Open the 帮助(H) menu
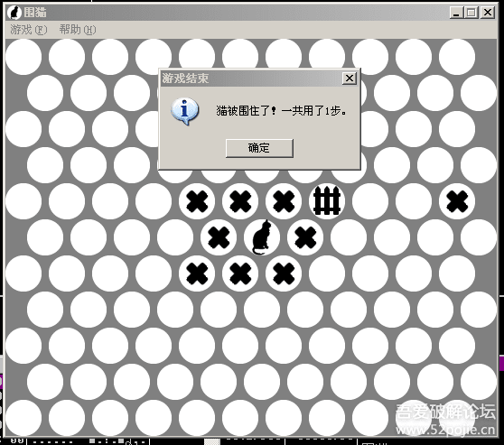This screenshot has height=445, width=504. [78, 30]
